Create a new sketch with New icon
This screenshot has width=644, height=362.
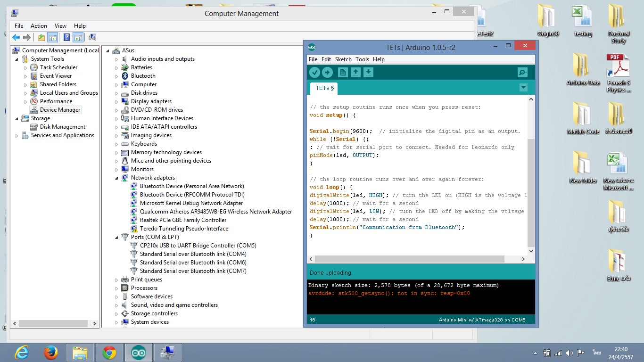pyautogui.click(x=343, y=72)
